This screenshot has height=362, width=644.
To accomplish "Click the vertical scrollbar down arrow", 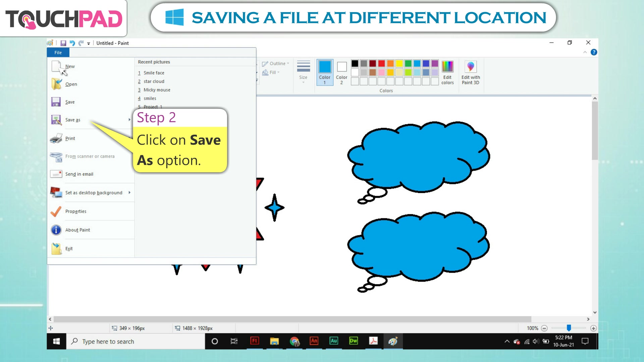I will coord(595,312).
